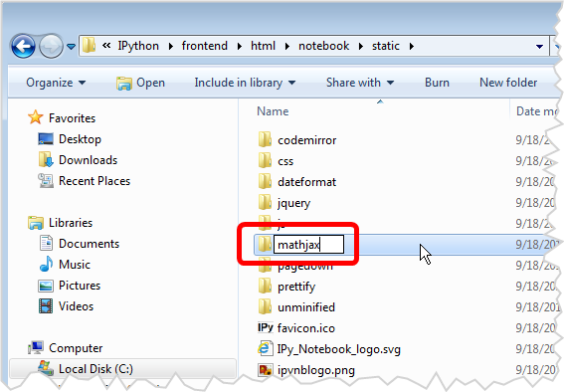Click the Downloads folder icon
The height and width of the screenshot is (392, 564).
(x=46, y=159)
